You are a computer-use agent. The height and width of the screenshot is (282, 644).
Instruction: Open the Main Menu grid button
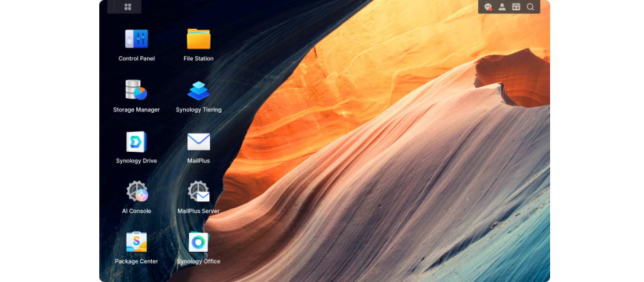click(x=127, y=7)
